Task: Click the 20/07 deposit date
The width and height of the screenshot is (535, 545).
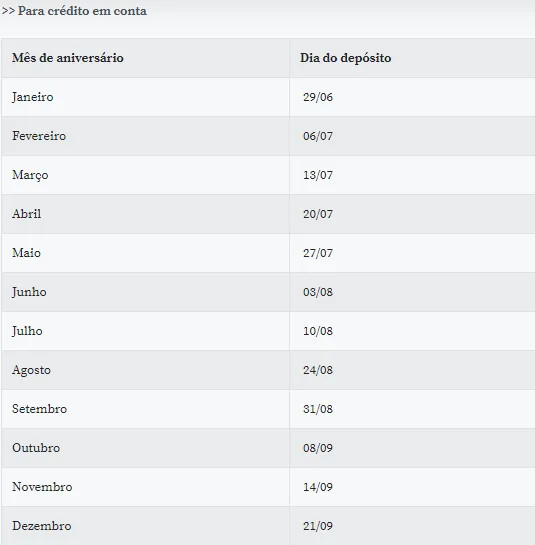Action: coord(318,214)
